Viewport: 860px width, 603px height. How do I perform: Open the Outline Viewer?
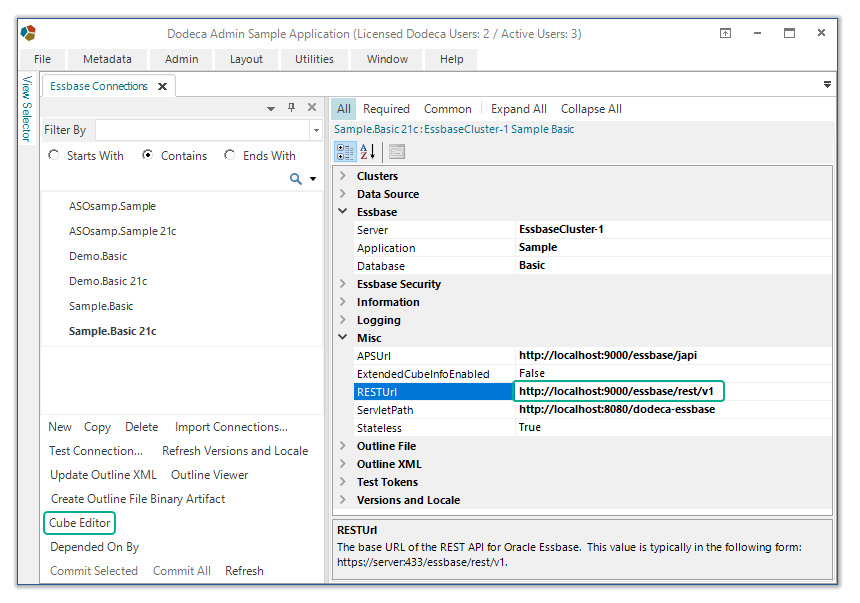pyautogui.click(x=210, y=475)
